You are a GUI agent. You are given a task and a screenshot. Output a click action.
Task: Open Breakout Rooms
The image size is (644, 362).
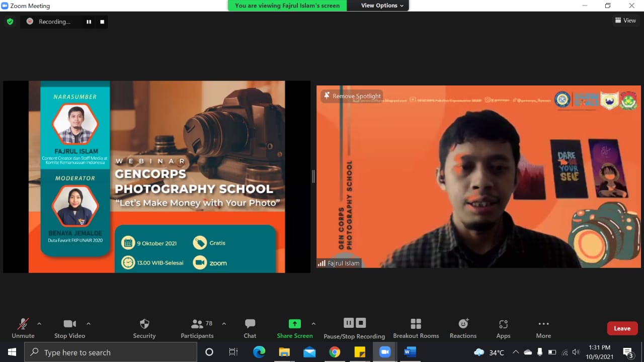coord(416,328)
